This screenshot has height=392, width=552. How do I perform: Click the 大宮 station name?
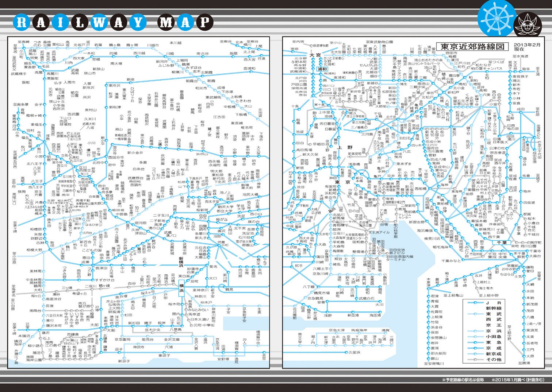click(x=314, y=55)
